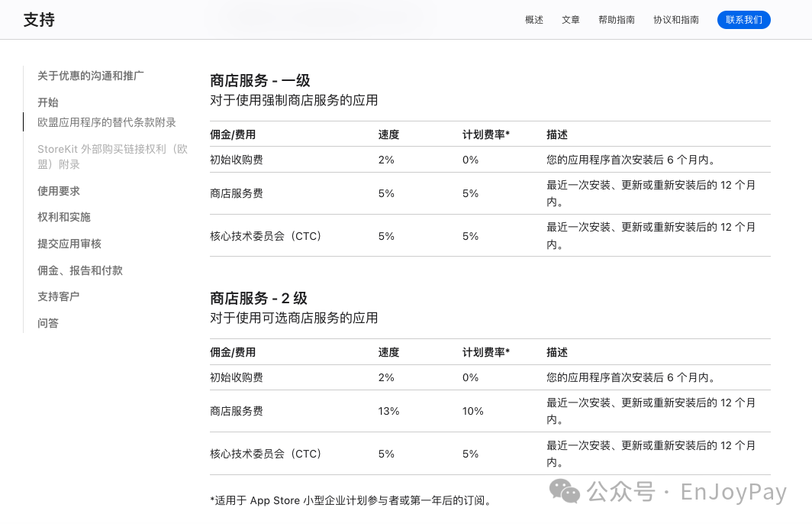Select 佣金、报告和付款 sidebar link
812x524 pixels.
[x=79, y=270]
